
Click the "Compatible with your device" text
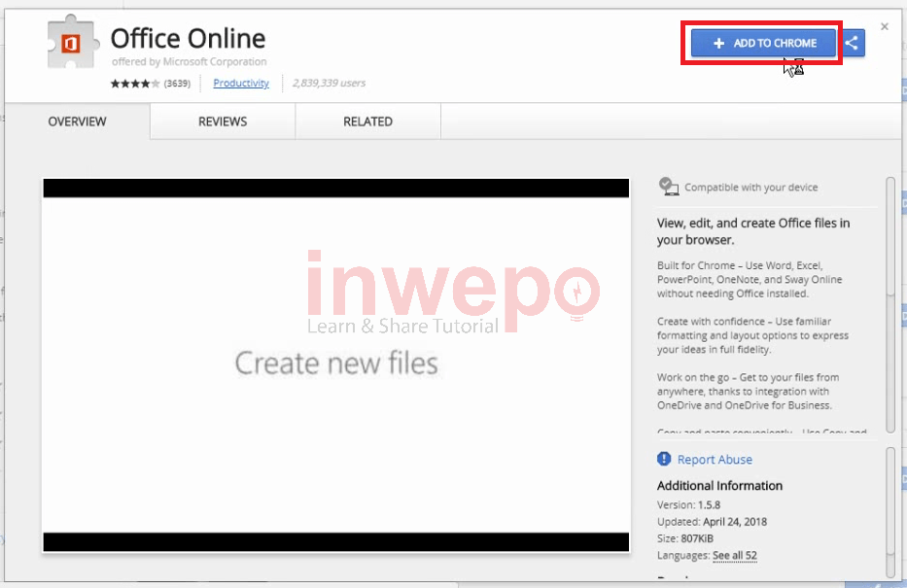tap(750, 188)
